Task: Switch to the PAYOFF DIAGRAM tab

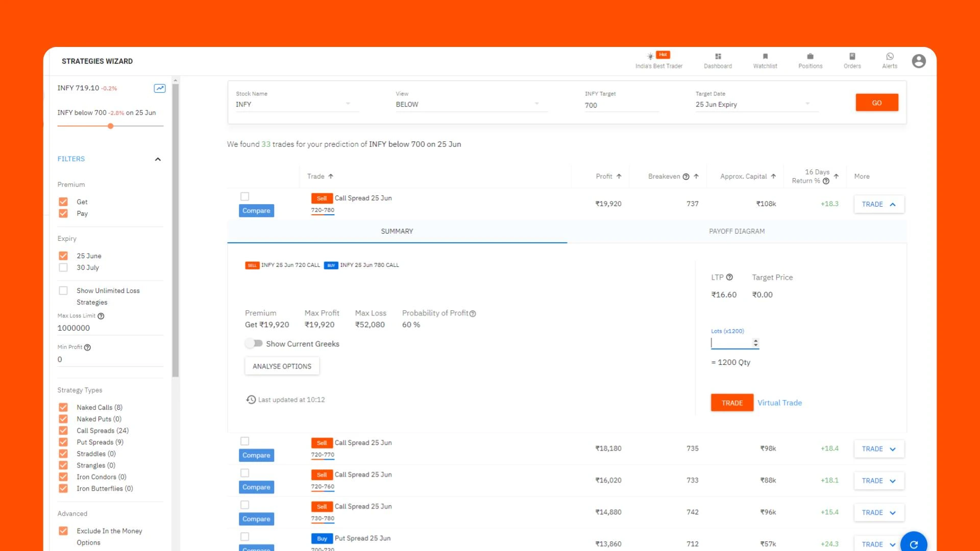Action: tap(737, 231)
